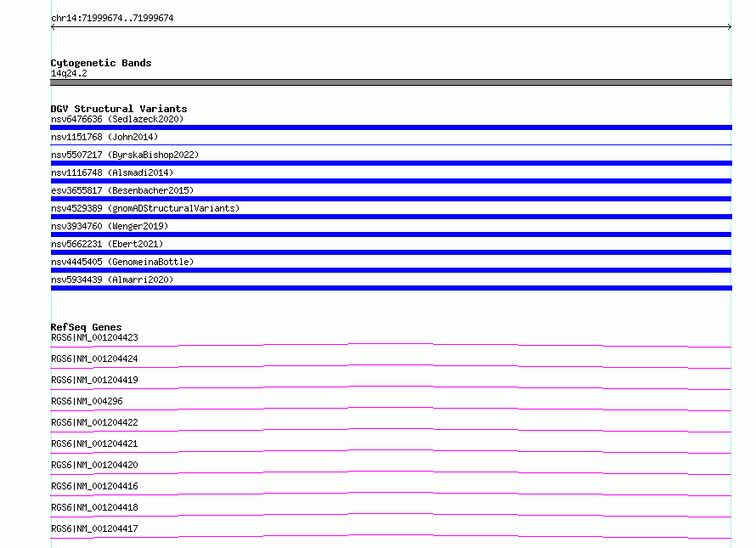Click the magenta line under RGS6|NM_001204421
The image size is (756, 548).
point(391,451)
